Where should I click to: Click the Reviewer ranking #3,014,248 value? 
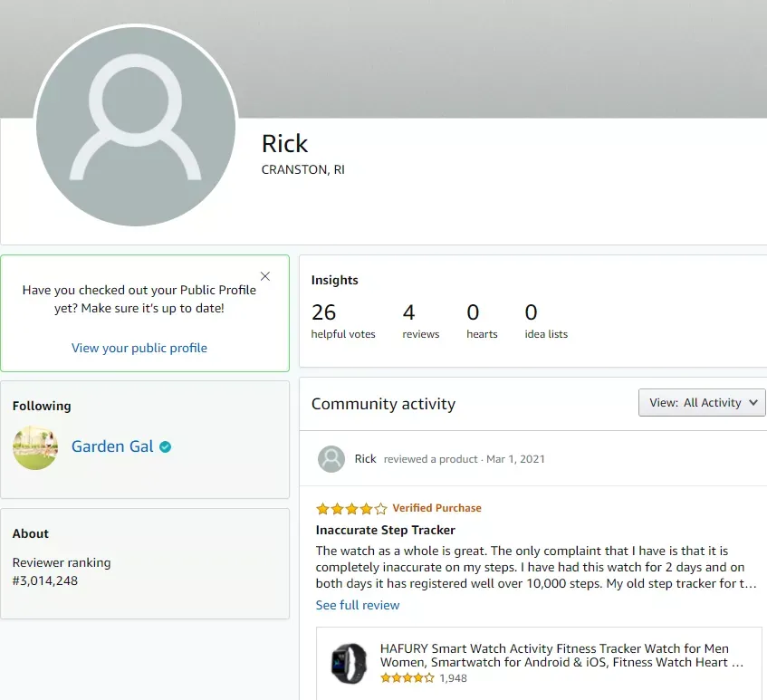click(45, 580)
